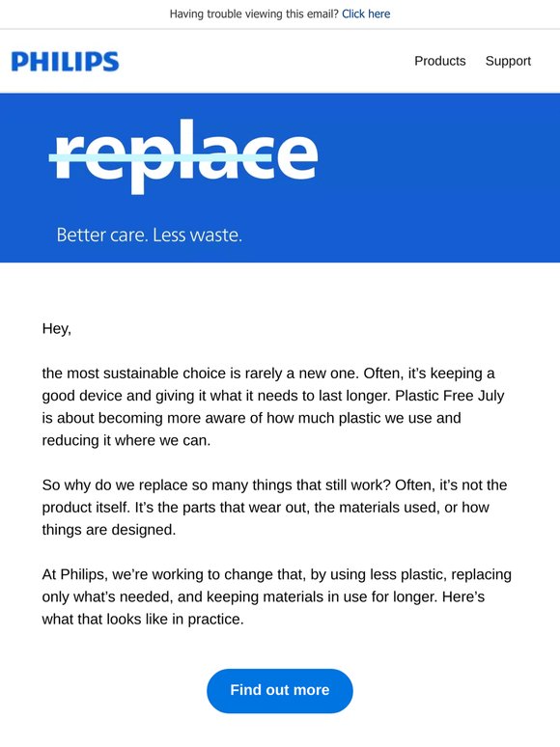Screen dimensions: 560x747
Task: Open the Products menu item
Action: tap(440, 61)
